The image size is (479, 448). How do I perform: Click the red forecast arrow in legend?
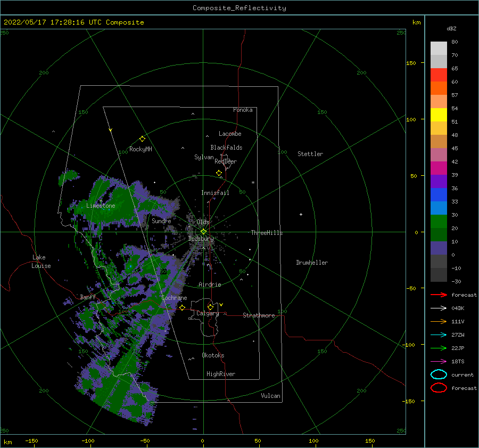[439, 295]
